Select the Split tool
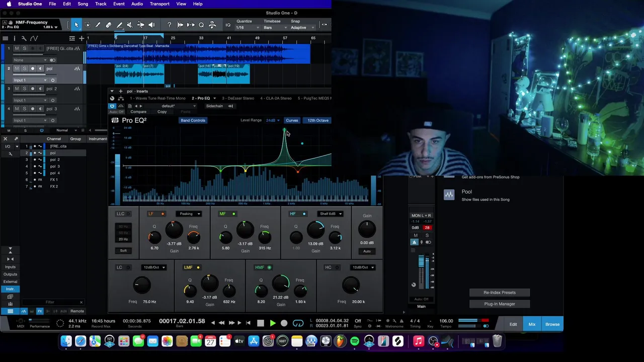Viewport: 644px width, 362px height. coord(98,25)
